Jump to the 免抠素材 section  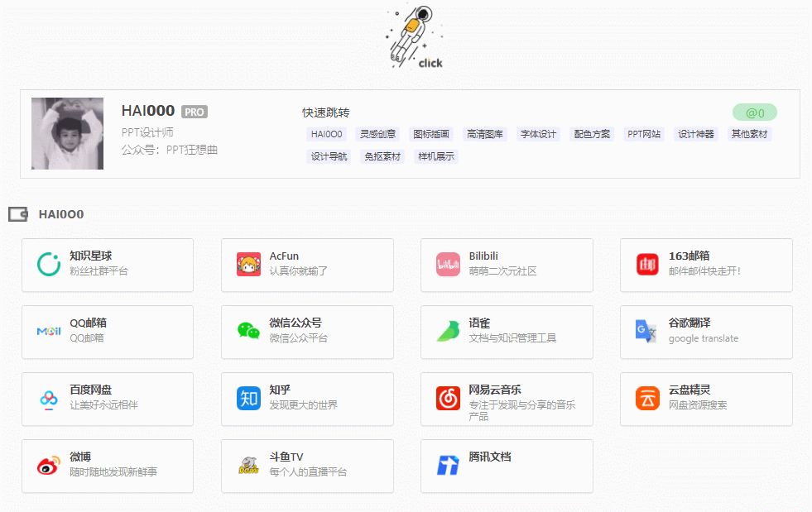point(382,157)
